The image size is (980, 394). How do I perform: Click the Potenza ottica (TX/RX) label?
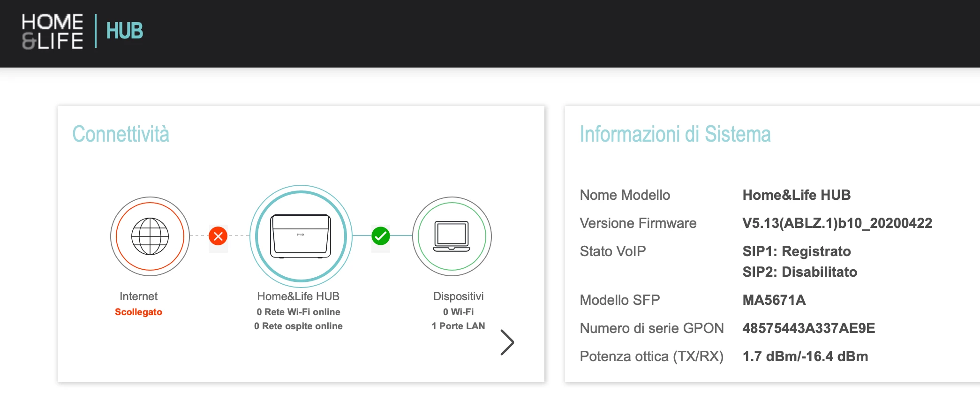tap(652, 356)
